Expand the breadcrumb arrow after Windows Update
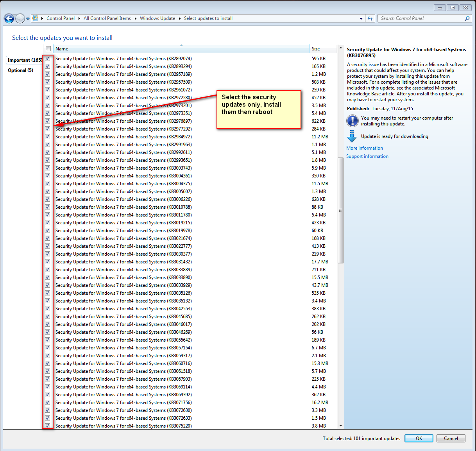The image size is (476, 451). tap(179, 18)
